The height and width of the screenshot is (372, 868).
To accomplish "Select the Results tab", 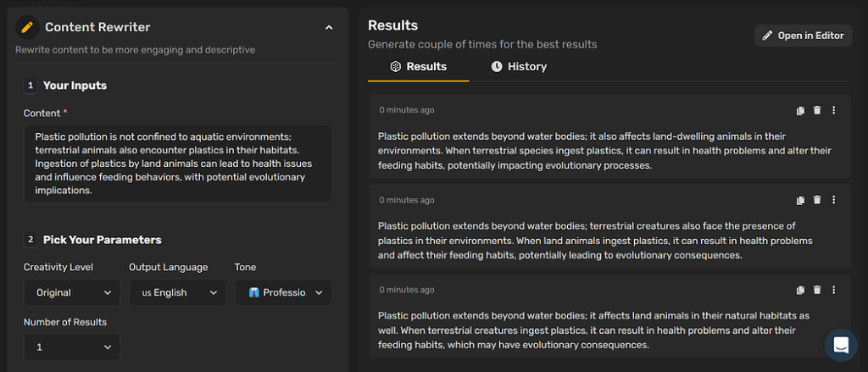I will 419,67.
